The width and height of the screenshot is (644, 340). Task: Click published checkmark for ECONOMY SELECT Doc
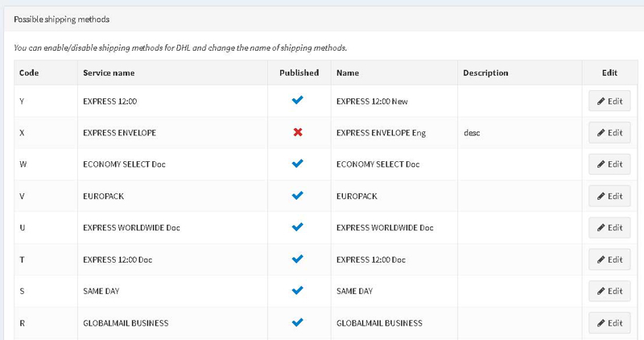point(298,164)
